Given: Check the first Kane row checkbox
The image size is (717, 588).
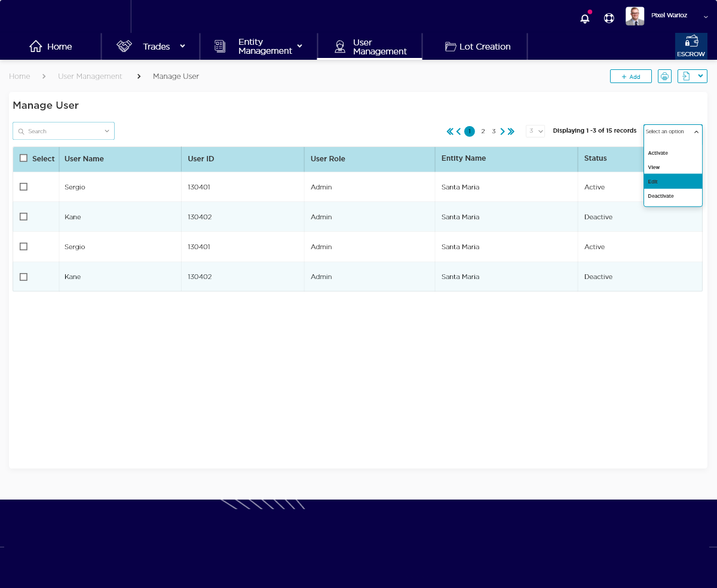Looking at the screenshot, I should click(x=24, y=217).
